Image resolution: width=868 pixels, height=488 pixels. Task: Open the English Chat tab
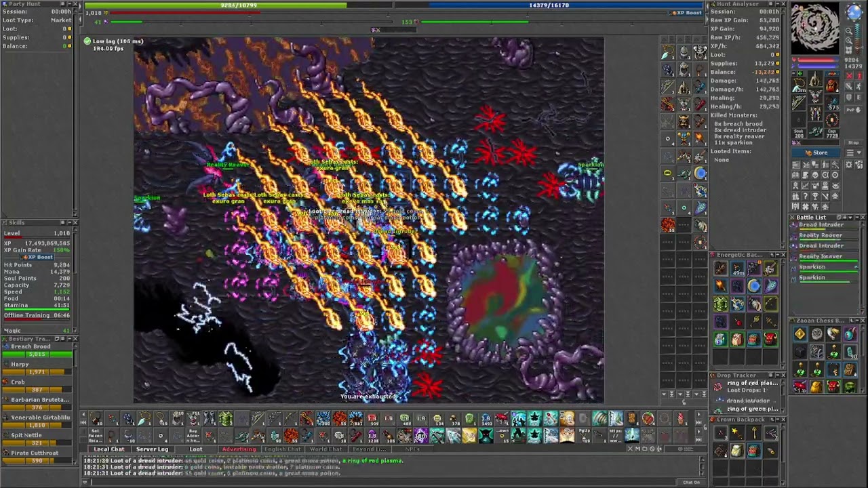point(282,449)
